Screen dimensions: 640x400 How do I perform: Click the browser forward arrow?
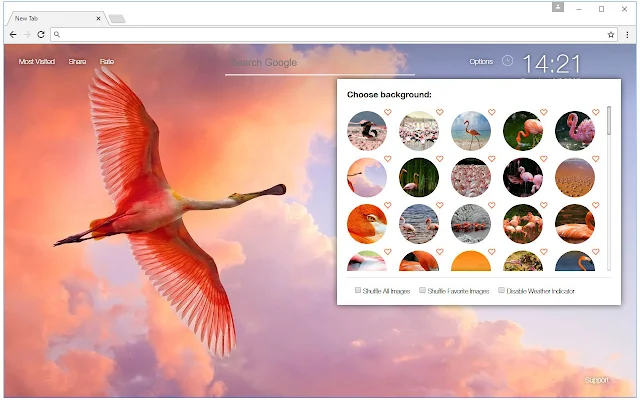click(27, 35)
